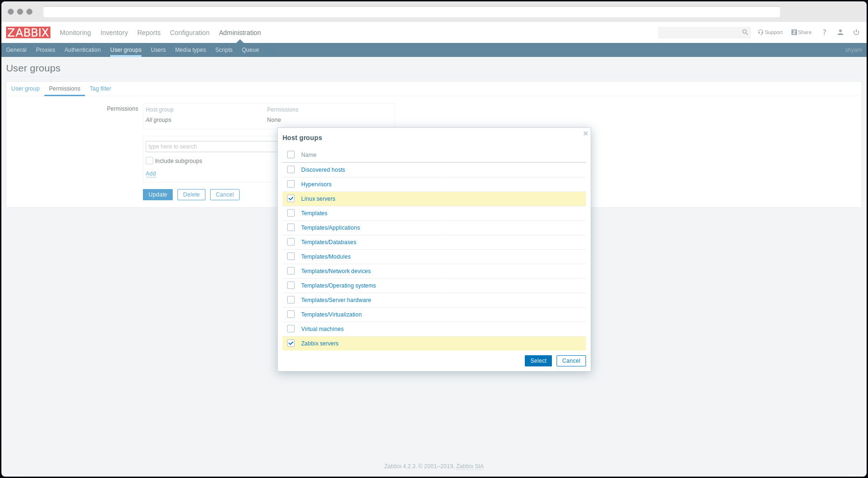The image size is (868, 478).
Task: Switch to the Tag filter tab
Action: point(100,89)
